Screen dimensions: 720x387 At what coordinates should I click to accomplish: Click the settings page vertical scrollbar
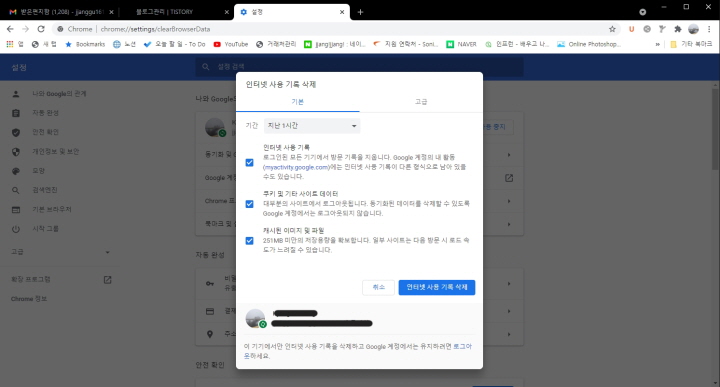716,129
